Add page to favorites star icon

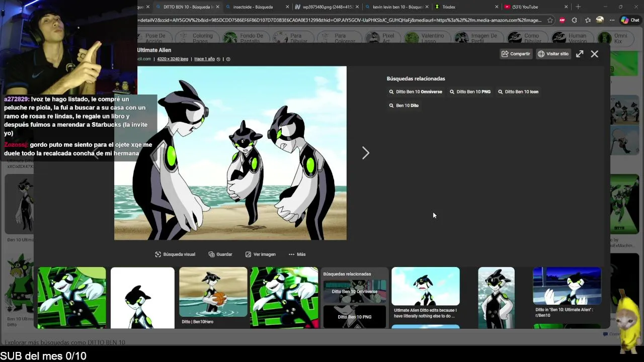tap(550, 21)
